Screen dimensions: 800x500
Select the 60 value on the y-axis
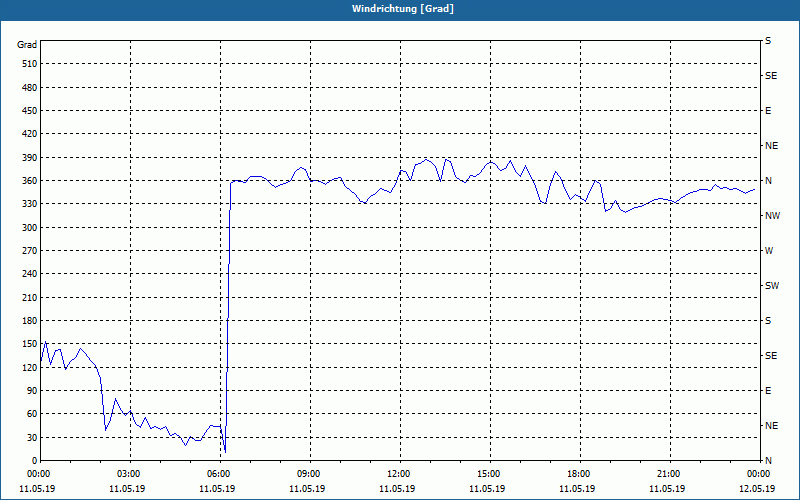[x=32, y=414]
